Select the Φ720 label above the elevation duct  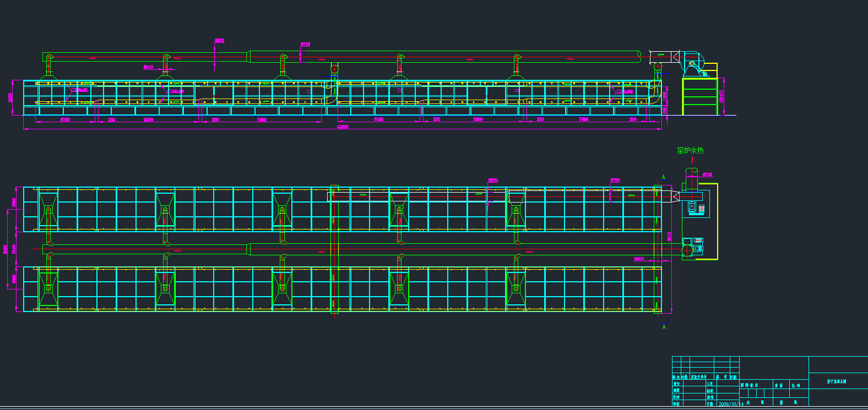305,45
